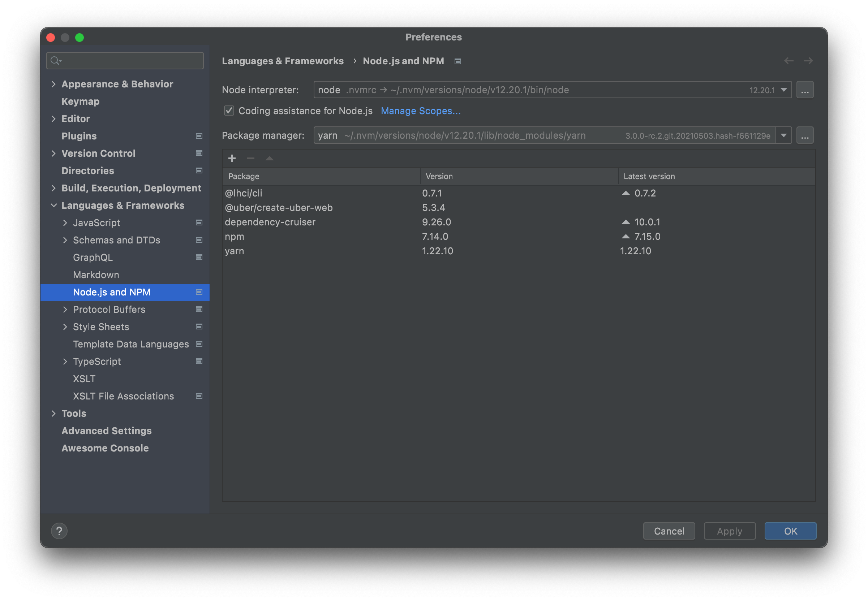The width and height of the screenshot is (868, 601).
Task: Click the Languages & Frameworks breadcrumb
Action: (283, 61)
